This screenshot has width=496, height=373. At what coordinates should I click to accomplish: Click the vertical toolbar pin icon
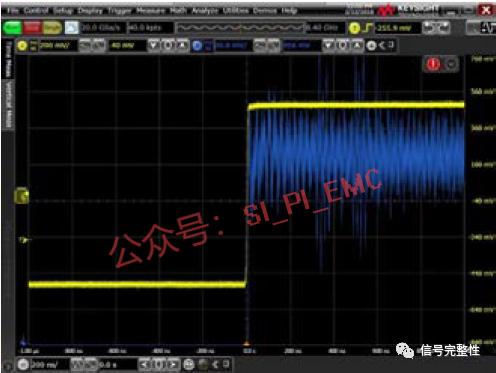point(392,45)
